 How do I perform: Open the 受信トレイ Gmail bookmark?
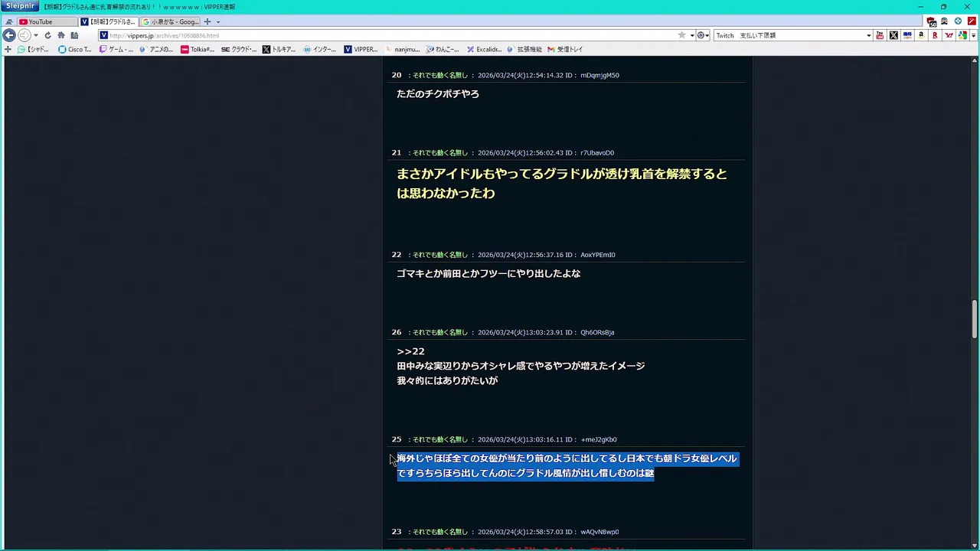(565, 49)
